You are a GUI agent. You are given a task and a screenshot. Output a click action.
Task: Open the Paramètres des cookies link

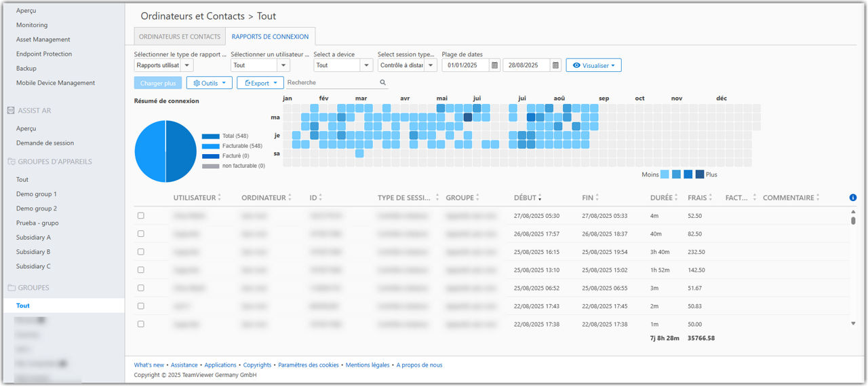(309, 365)
